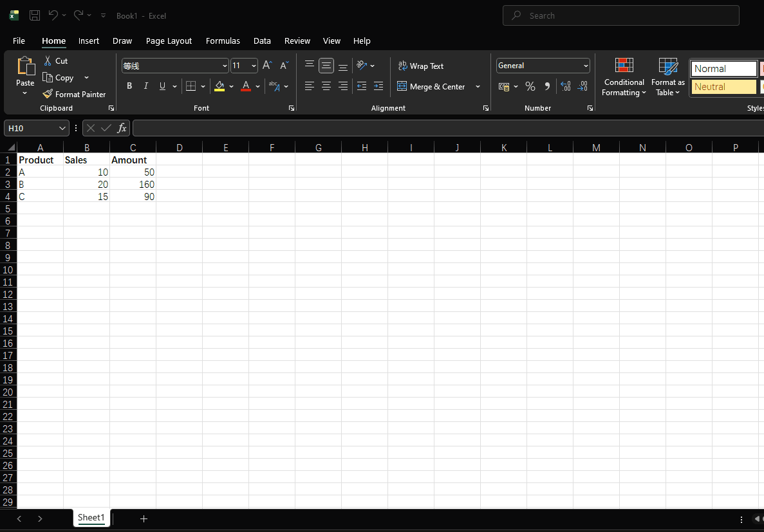
Task: Add a new sheet with the plus button
Action: [144, 518]
